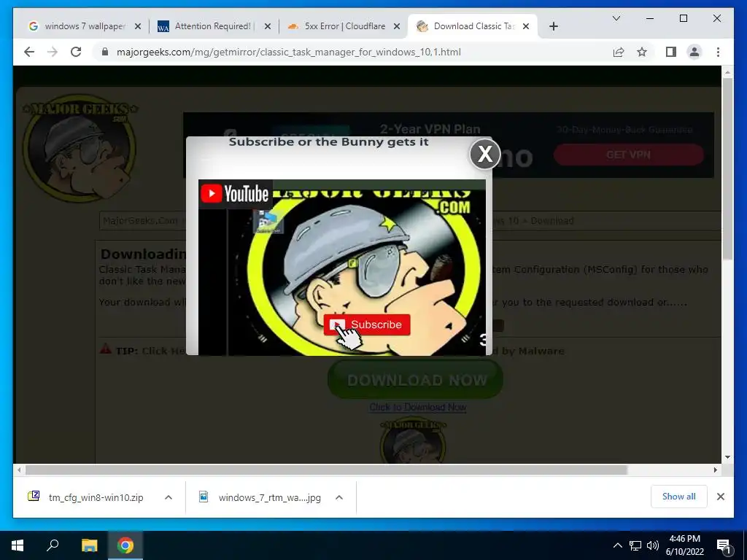Click the scroll right arrow
This screenshot has width=747, height=560.
716,470
